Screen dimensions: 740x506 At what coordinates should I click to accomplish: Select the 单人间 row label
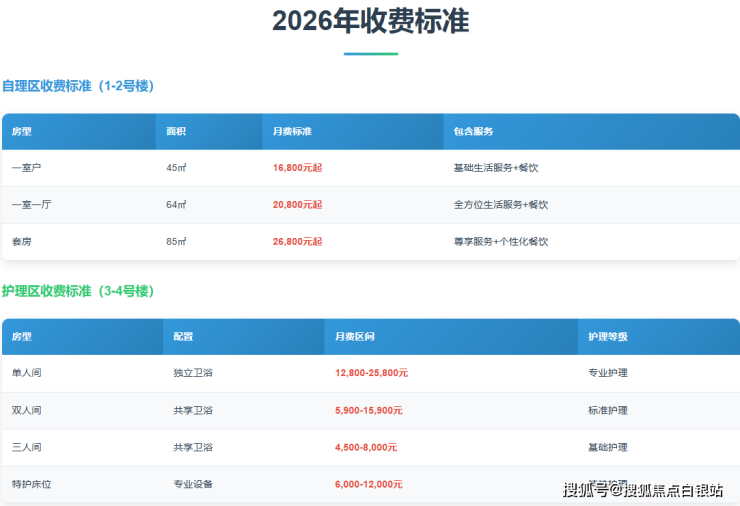[x=27, y=373]
